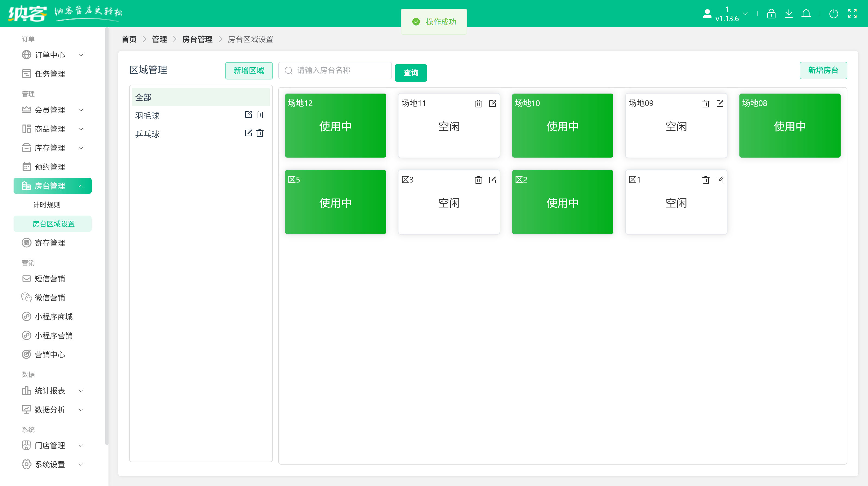Toggle fullscreen mode
The image size is (868, 486).
tap(852, 14)
